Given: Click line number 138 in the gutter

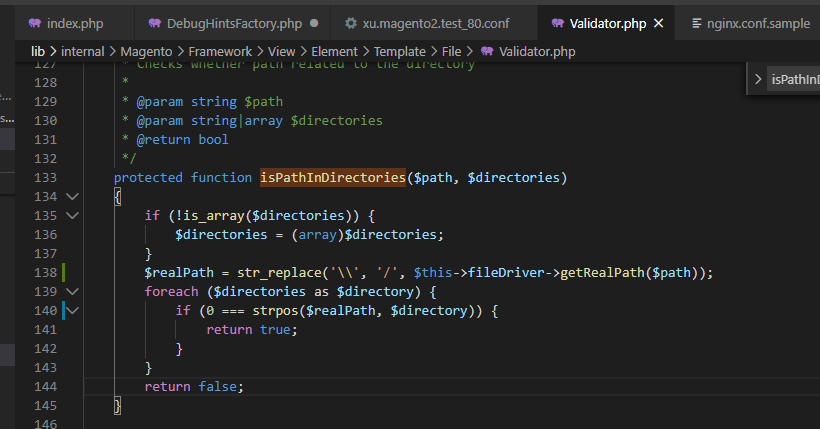Looking at the screenshot, I should click(46, 272).
